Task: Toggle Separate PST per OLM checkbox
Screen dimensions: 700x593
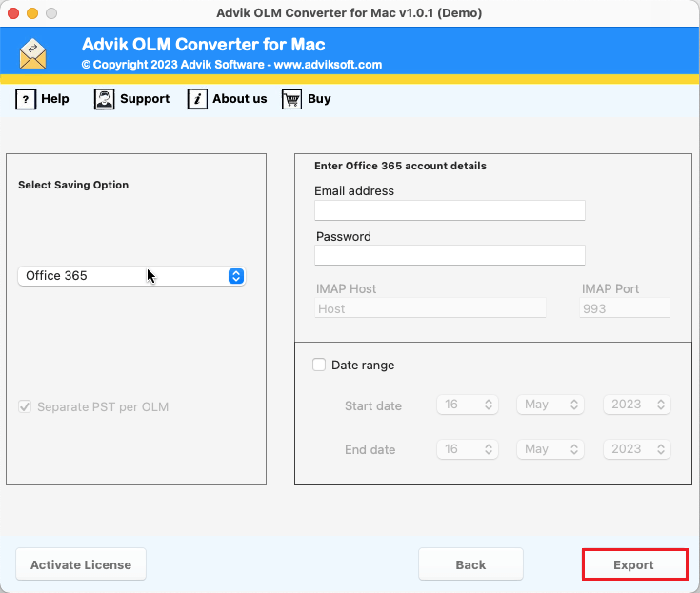Action: pos(25,406)
